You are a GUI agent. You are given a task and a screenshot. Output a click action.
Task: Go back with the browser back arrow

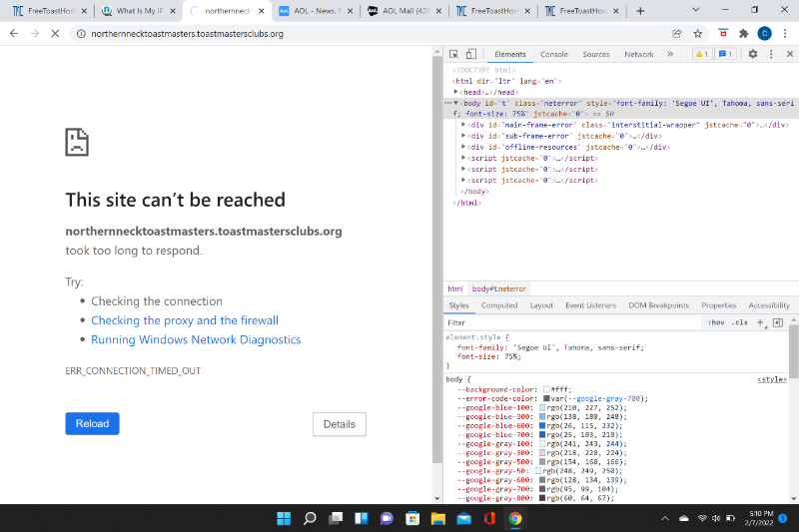pos(14,34)
